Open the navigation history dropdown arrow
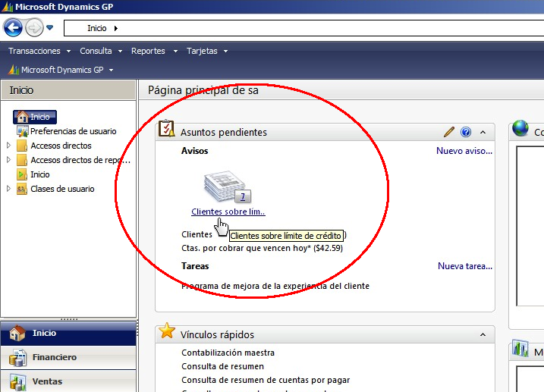Screen dimensions: 544x392 [50, 27]
